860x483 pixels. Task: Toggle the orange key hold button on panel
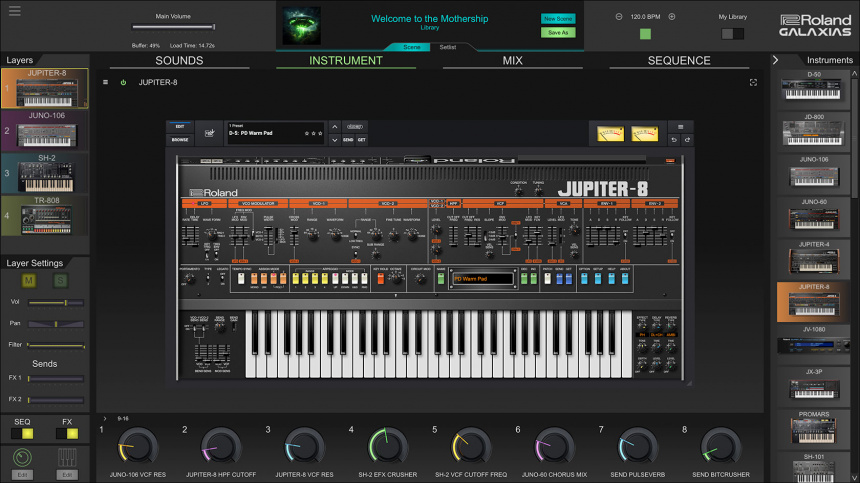click(x=381, y=279)
